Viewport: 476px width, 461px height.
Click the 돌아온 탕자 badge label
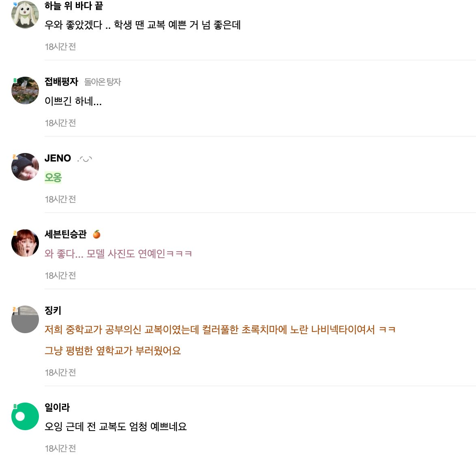point(103,82)
